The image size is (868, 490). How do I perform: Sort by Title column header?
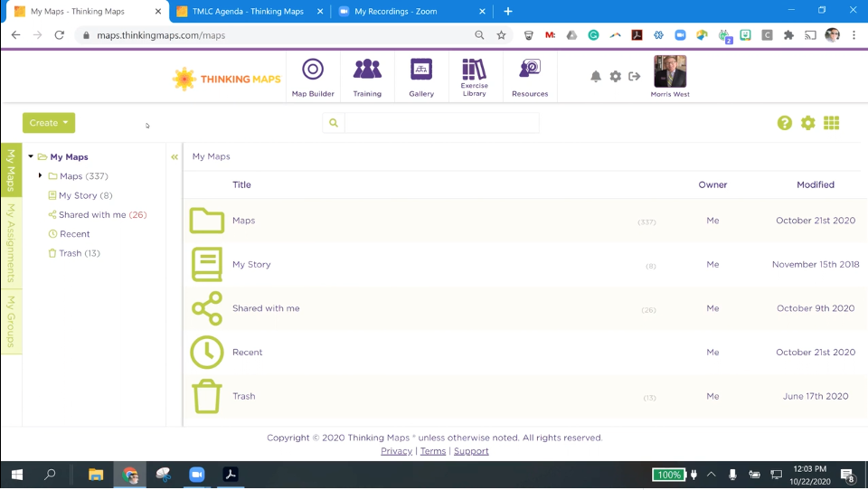coord(241,185)
